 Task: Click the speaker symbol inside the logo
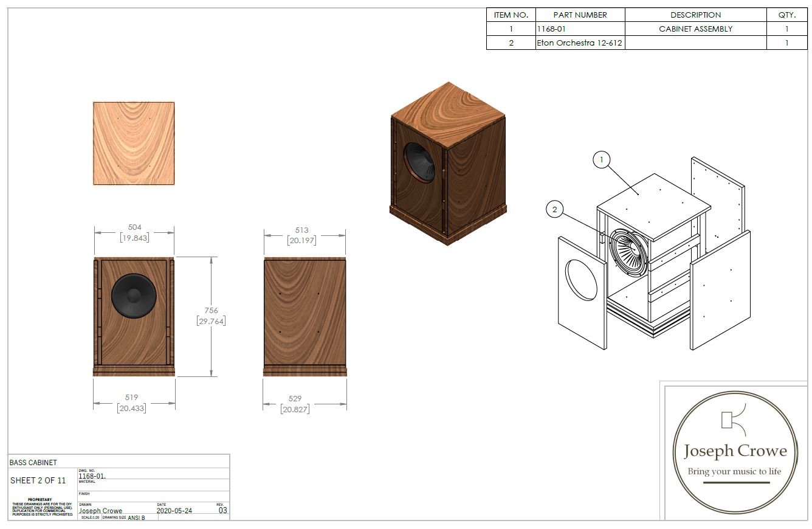point(731,421)
